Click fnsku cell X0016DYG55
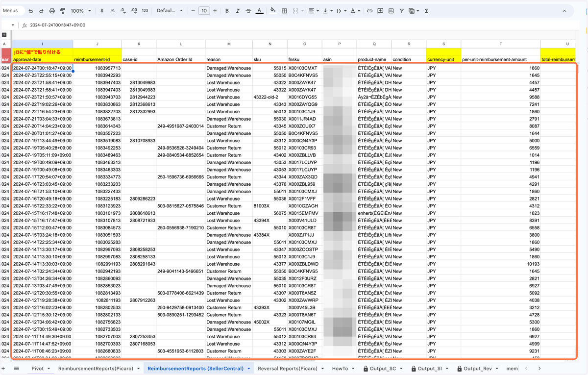This screenshot has width=588, height=375. (304, 97)
